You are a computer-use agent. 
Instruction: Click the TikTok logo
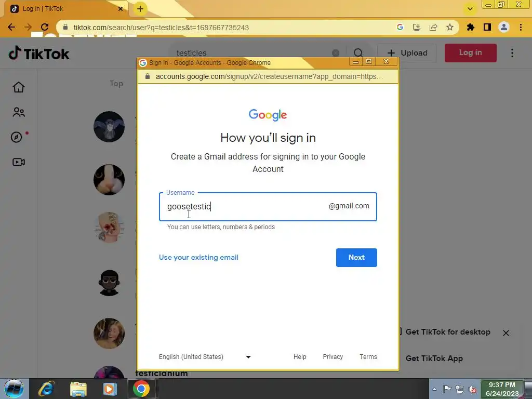pos(38,54)
